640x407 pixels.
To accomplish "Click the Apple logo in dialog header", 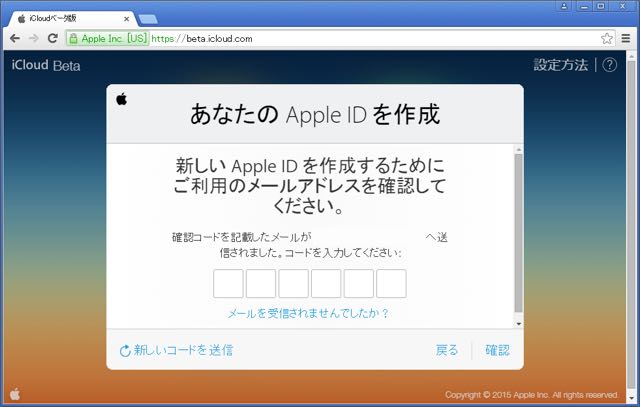I will point(122,99).
